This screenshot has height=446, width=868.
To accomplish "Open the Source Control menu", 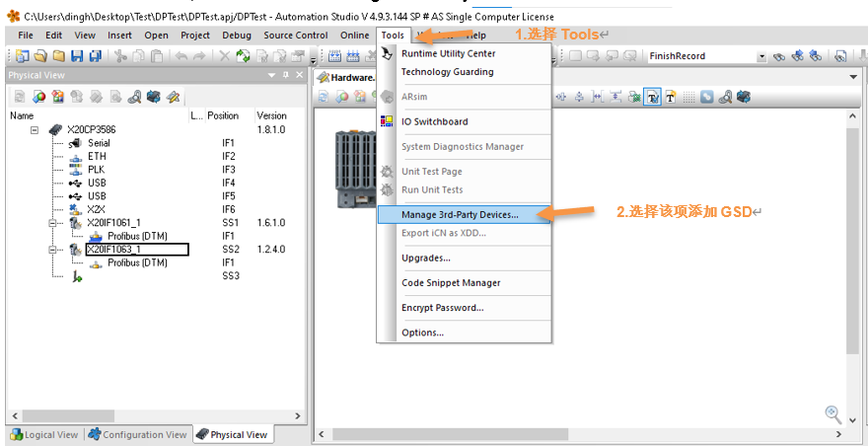I will (x=296, y=35).
